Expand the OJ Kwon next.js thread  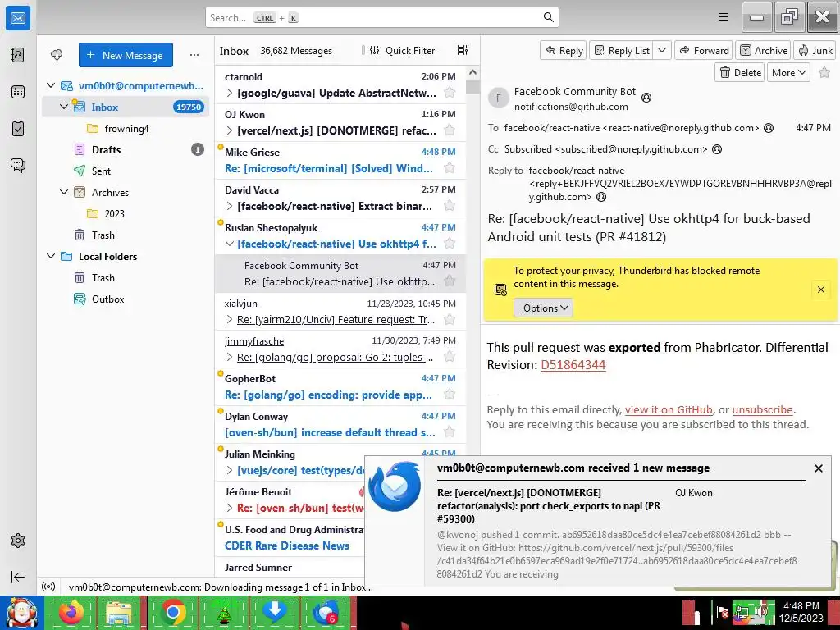tap(230, 130)
